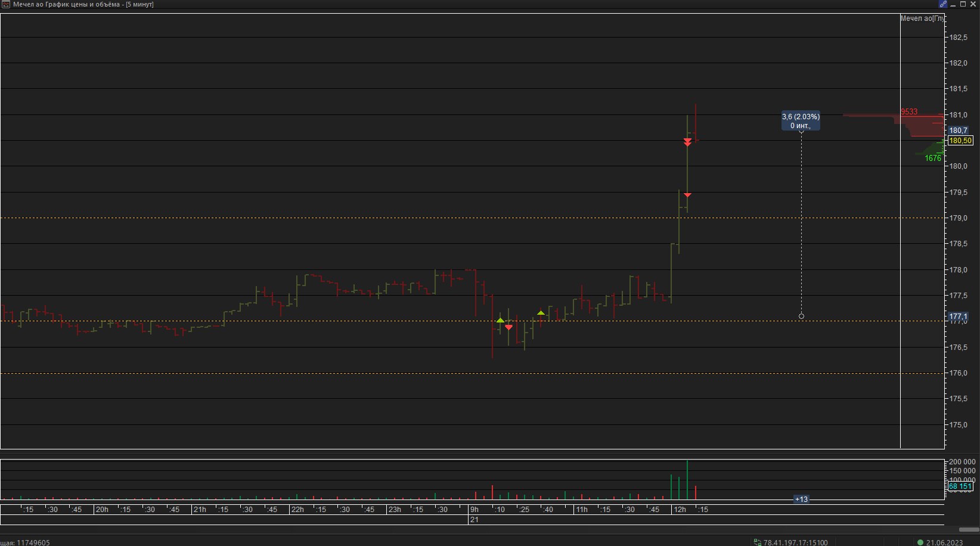Click the yellow 180,50 last price label
980x546 pixels.
[x=960, y=141]
